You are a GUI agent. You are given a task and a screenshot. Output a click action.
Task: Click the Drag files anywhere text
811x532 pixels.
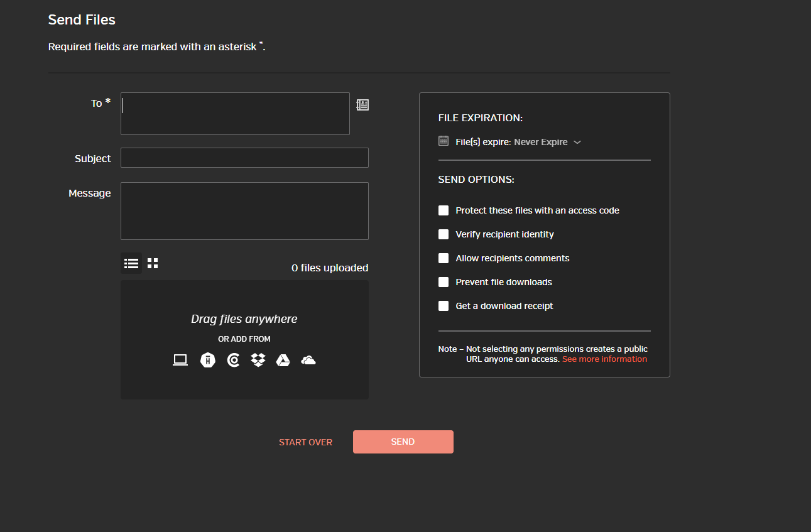244,319
